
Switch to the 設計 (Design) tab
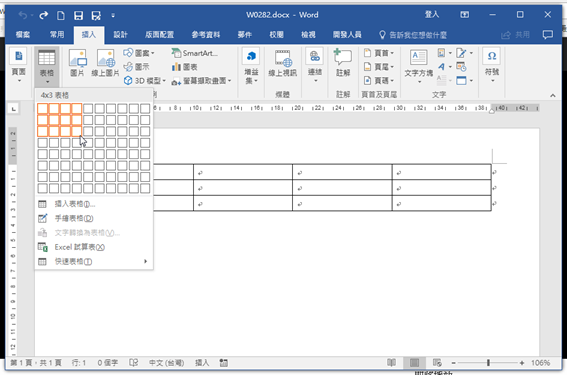click(x=120, y=35)
